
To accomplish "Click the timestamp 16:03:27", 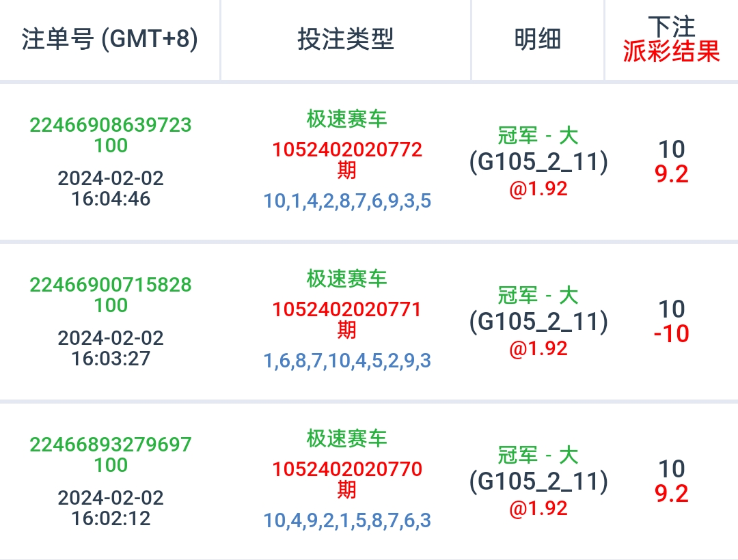I will (x=111, y=358).
